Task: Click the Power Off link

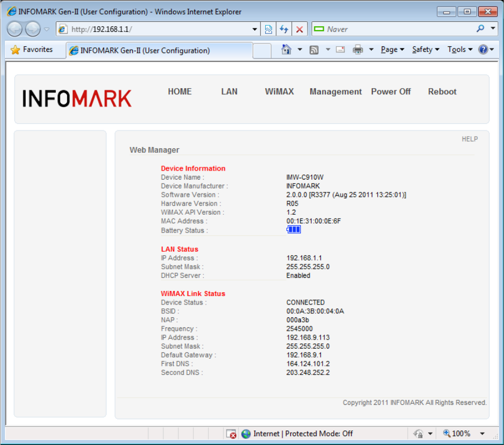Action: 391,91
